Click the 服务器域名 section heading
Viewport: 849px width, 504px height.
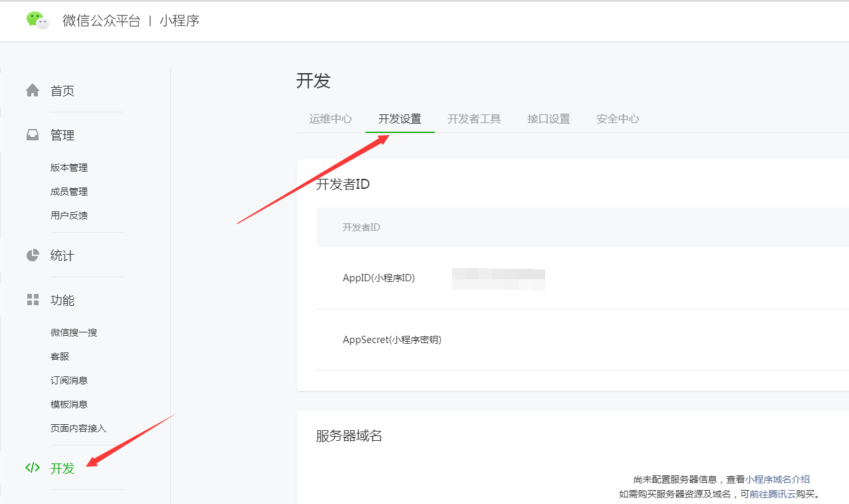[x=349, y=436]
